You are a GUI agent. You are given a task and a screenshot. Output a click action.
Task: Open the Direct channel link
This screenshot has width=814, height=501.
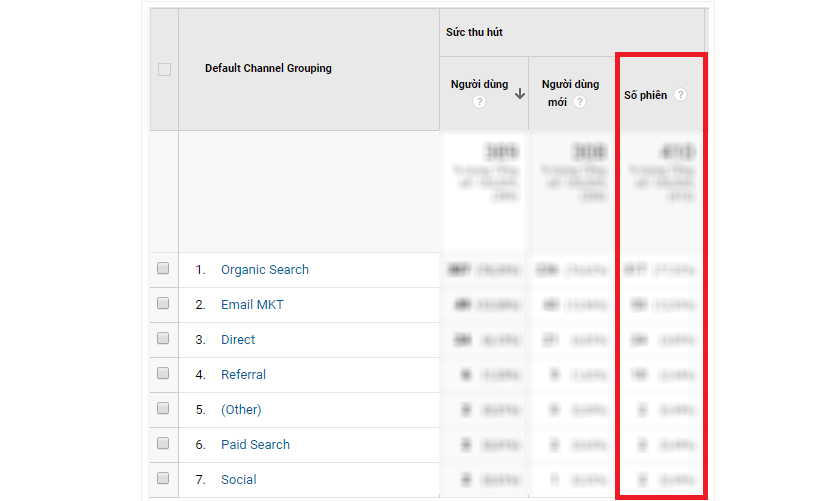(x=238, y=340)
